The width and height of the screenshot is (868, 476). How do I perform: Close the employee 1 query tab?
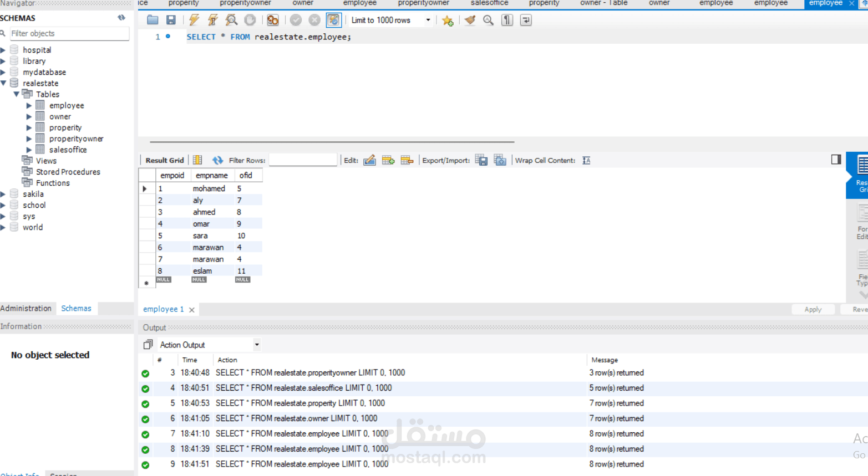click(x=191, y=310)
